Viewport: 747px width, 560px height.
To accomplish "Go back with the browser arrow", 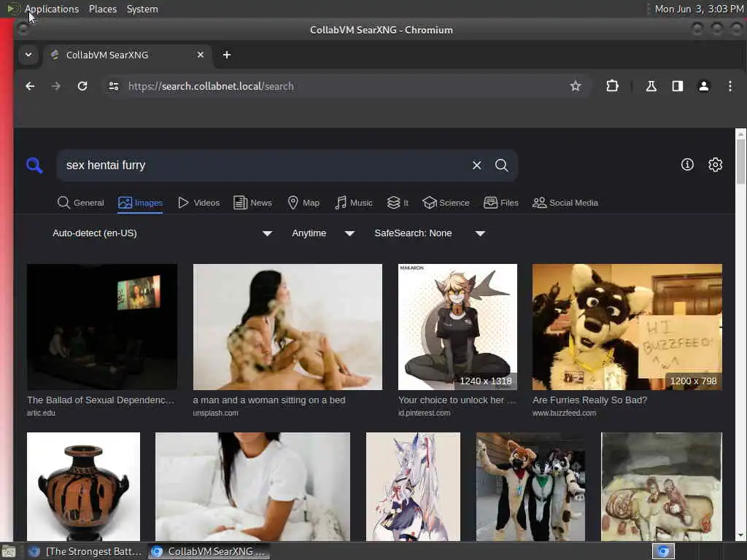I will 30,86.
